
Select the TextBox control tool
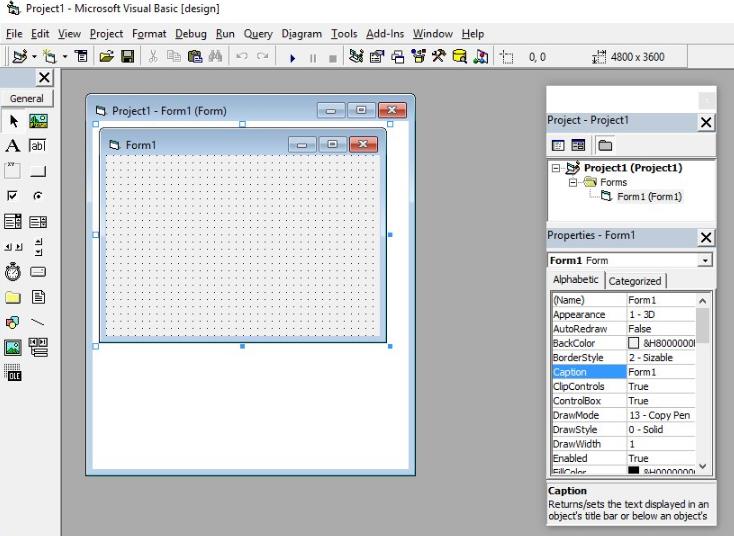(x=37, y=146)
